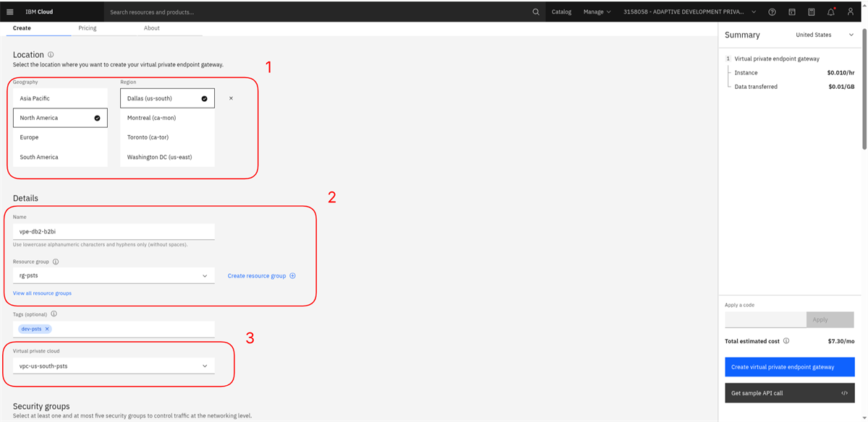The image size is (868, 422).
Task: Open the Catalog menu item
Action: tap(561, 12)
